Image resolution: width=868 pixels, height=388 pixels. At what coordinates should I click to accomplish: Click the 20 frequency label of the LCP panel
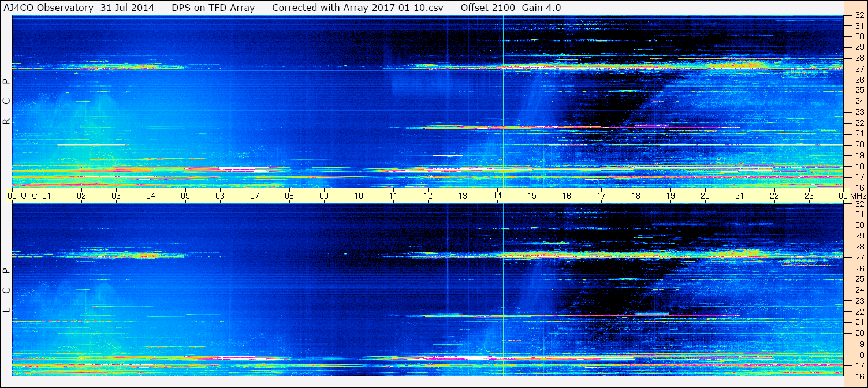[x=859, y=333]
